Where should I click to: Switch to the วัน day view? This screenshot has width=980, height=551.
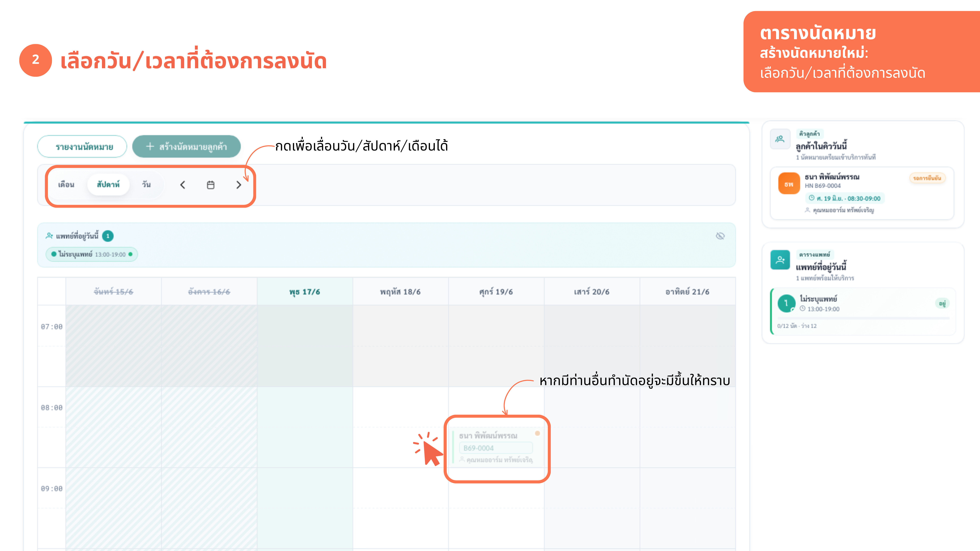147,184
